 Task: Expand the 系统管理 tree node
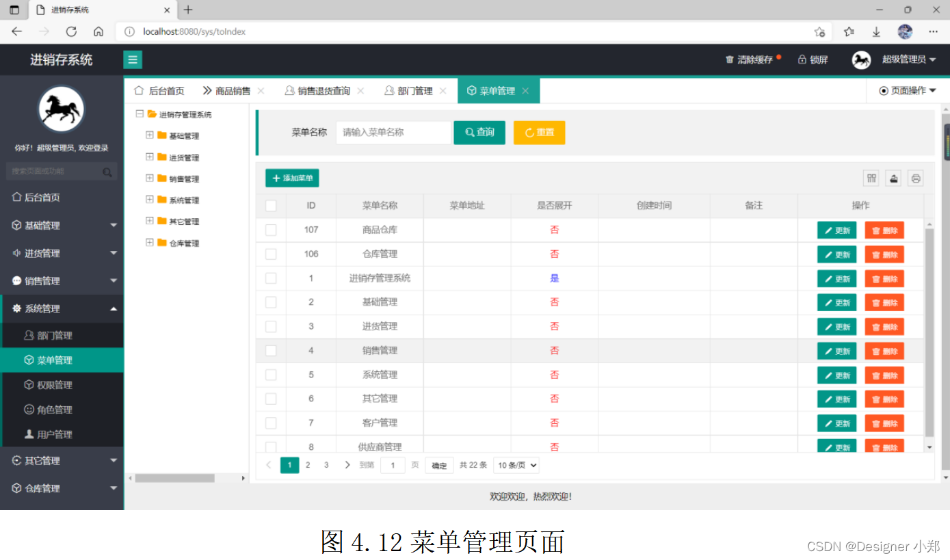click(150, 199)
